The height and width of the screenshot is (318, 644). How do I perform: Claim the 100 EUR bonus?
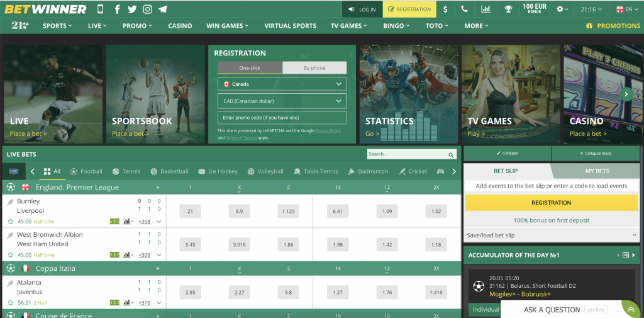(x=535, y=9)
